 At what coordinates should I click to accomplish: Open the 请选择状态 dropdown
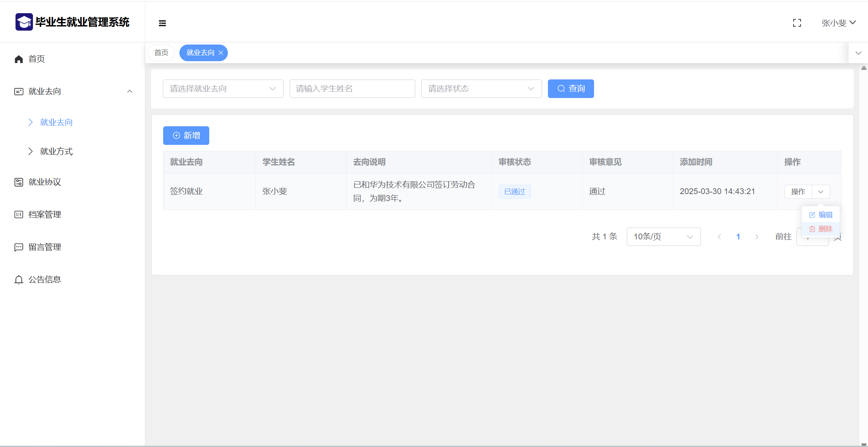tap(481, 89)
